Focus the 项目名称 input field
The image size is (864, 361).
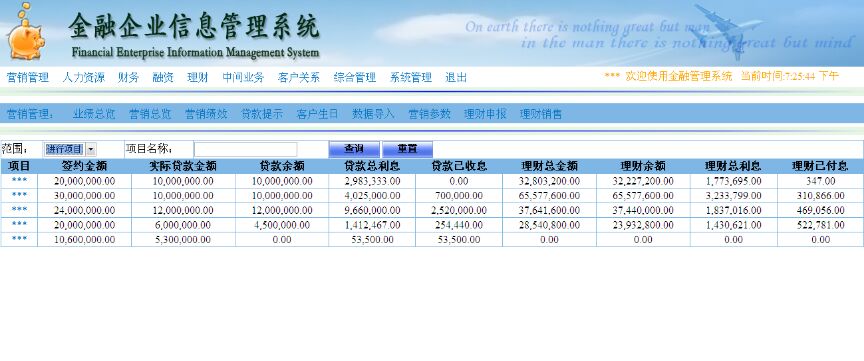click(x=245, y=149)
